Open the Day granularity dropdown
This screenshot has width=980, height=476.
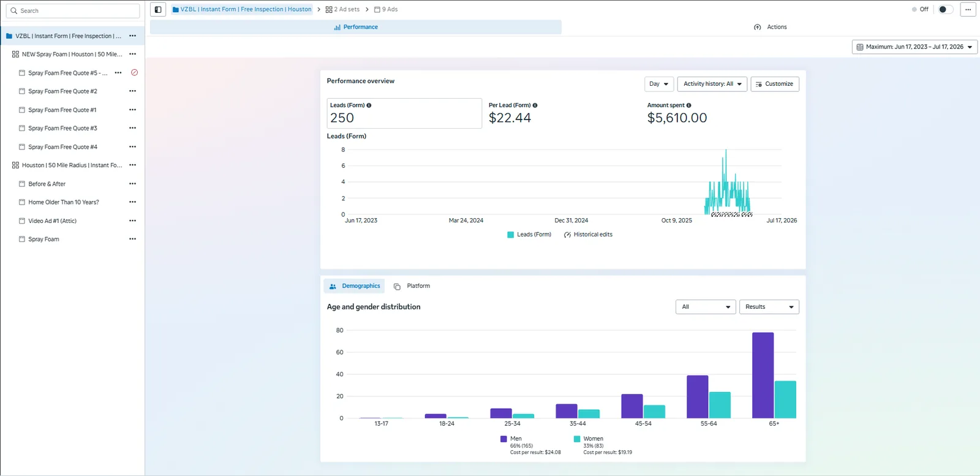659,84
